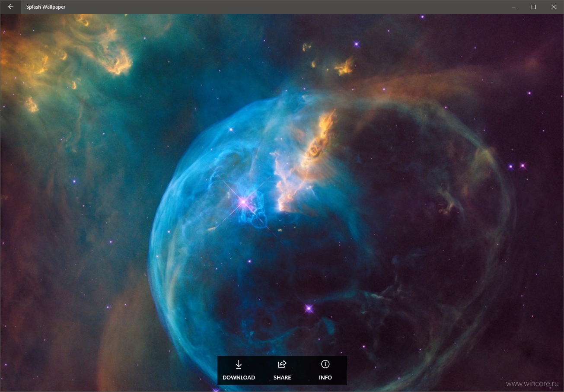Go back using the arrow icon

[11, 7]
